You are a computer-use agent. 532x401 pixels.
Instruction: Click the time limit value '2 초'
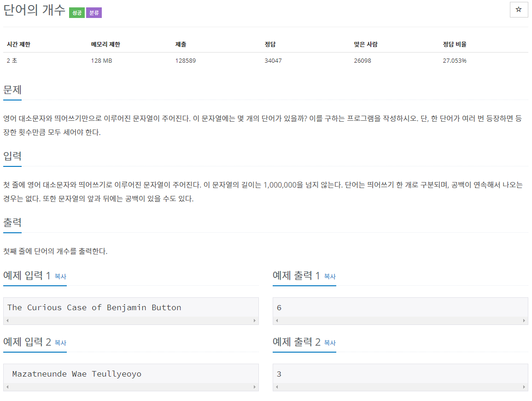(12, 60)
